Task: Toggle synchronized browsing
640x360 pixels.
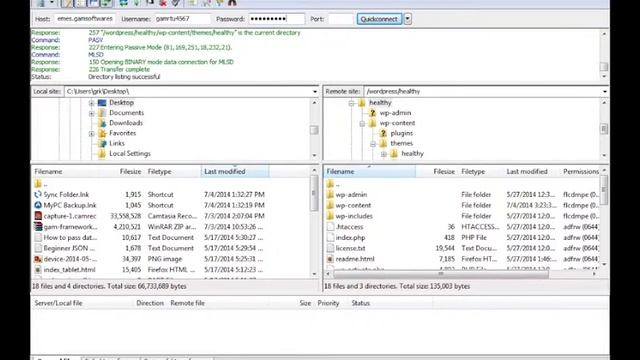Action: pos(220,3)
